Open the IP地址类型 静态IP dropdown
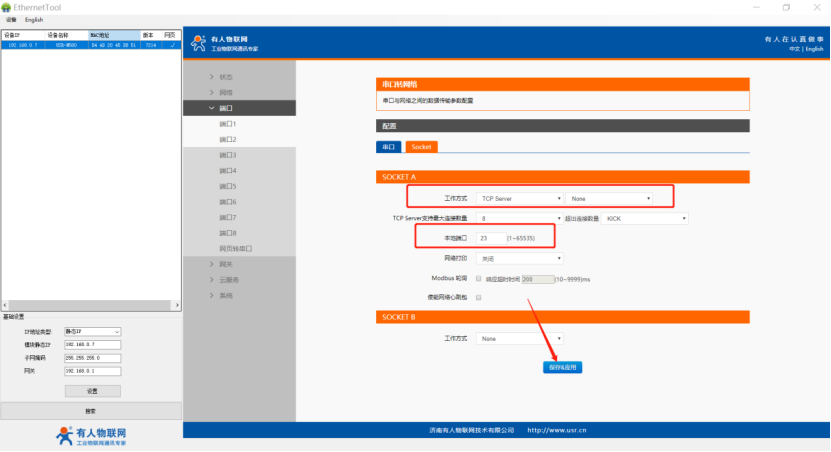The image size is (831, 452). (92, 331)
